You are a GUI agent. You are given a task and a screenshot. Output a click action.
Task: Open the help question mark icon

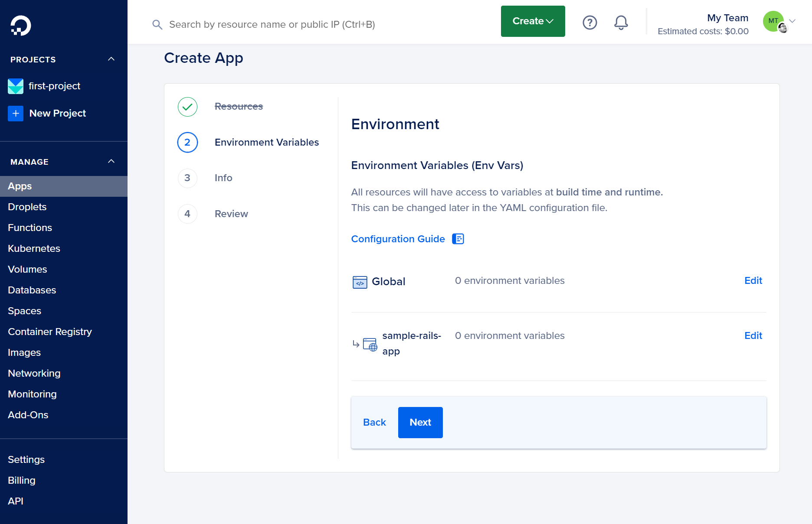coord(589,23)
